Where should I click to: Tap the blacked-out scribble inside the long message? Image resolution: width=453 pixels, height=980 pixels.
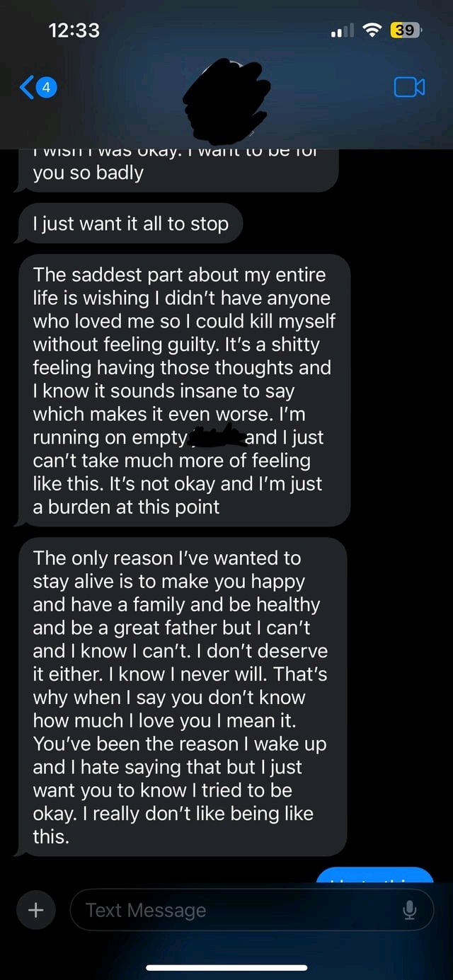217,437
